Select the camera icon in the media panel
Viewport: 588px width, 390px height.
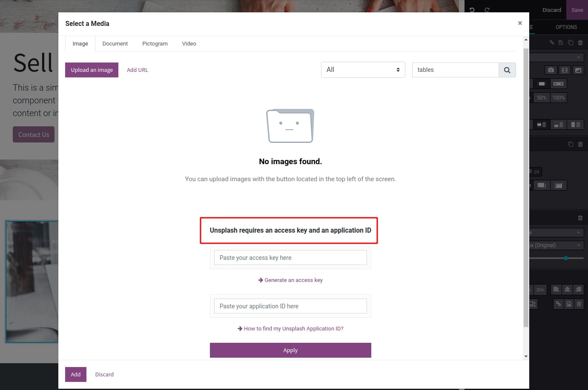[x=551, y=70]
